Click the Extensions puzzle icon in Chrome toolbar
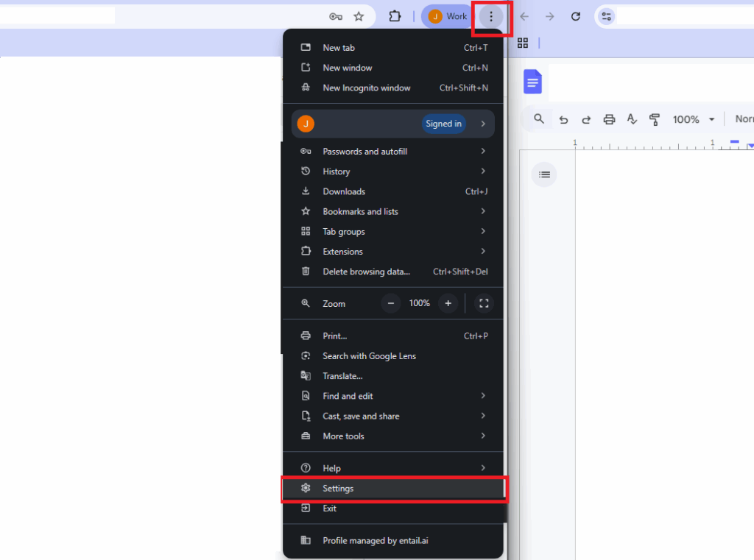This screenshot has width=754, height=560. pos(395,16)
